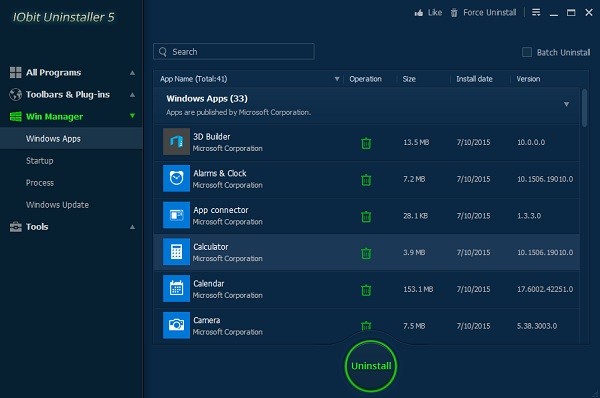This screenshot has width=600, height=398.
Task: Click the app list scrollbar thumb
Action: pos(584,108)
